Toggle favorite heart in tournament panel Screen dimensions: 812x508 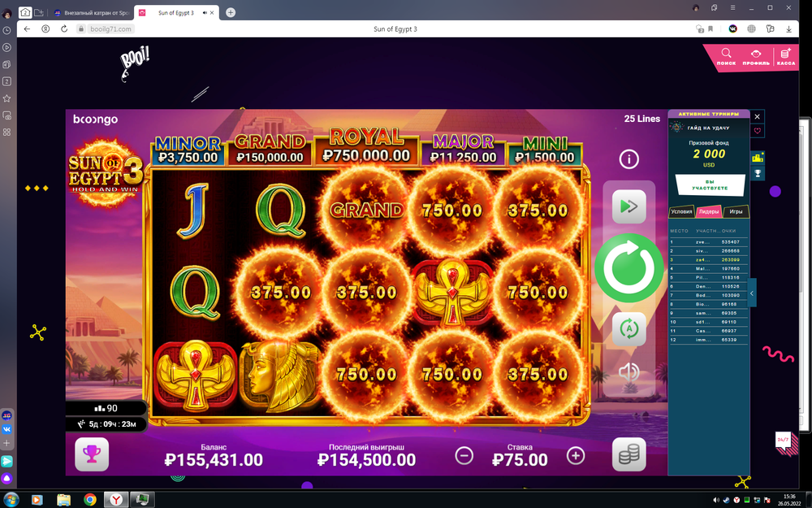[x=757, y=131]
